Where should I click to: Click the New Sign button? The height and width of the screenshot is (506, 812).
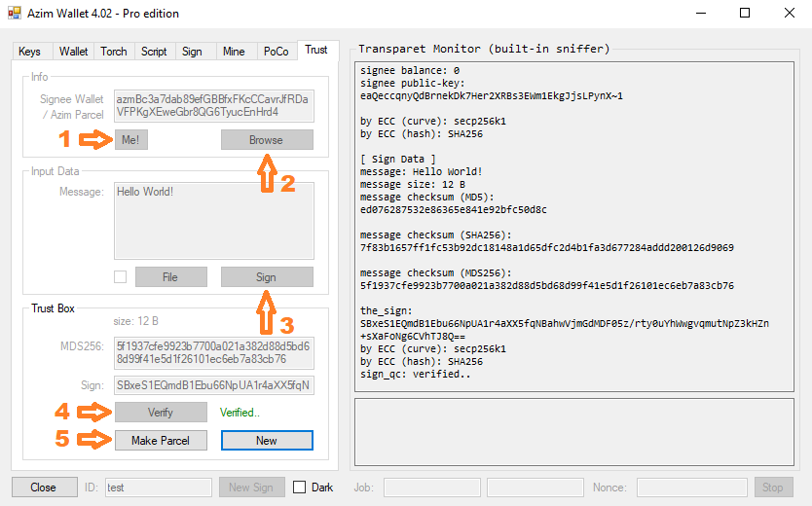251,487
